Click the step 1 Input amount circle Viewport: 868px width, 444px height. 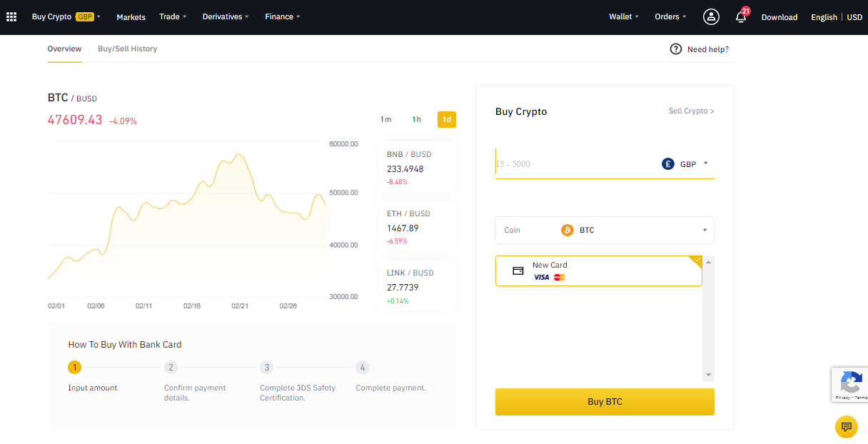75,368
